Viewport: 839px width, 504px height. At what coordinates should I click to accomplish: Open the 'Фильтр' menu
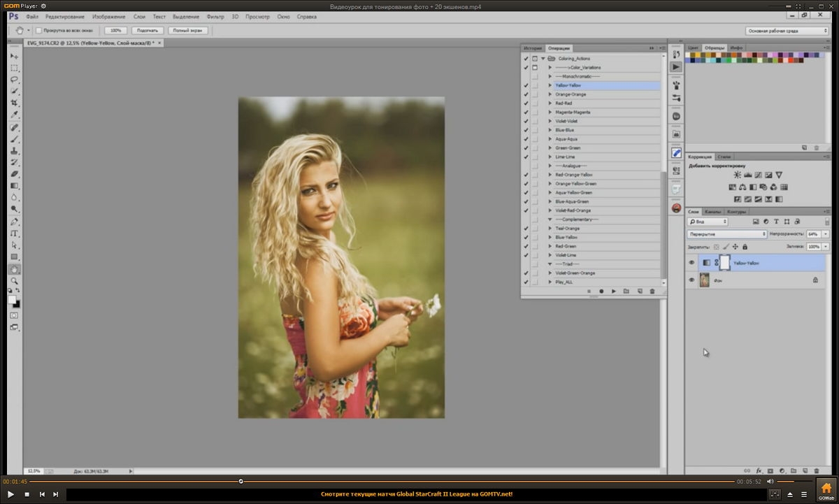[x=215, y=16]
